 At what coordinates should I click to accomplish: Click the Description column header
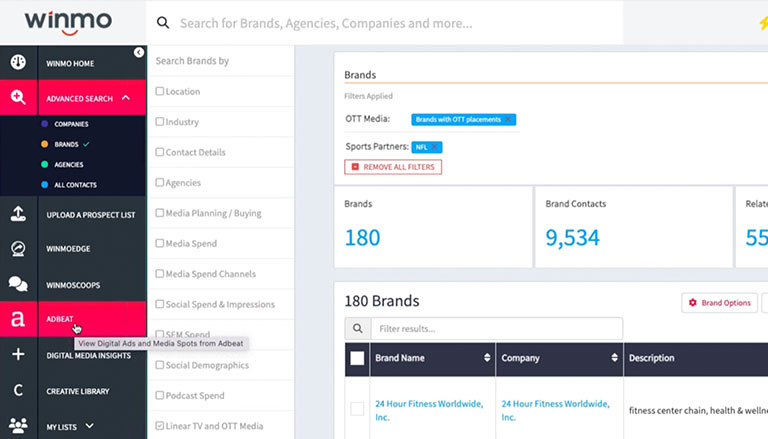(651, 358)
